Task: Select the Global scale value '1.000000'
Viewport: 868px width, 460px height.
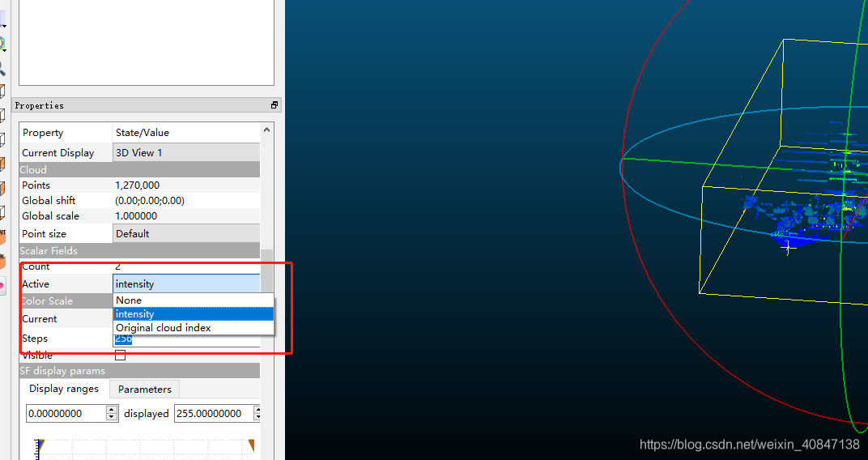Action: click(136, 216)
